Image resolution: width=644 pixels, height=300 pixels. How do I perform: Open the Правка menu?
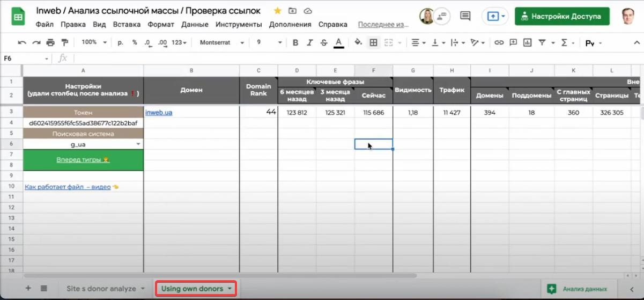point(73,24)
